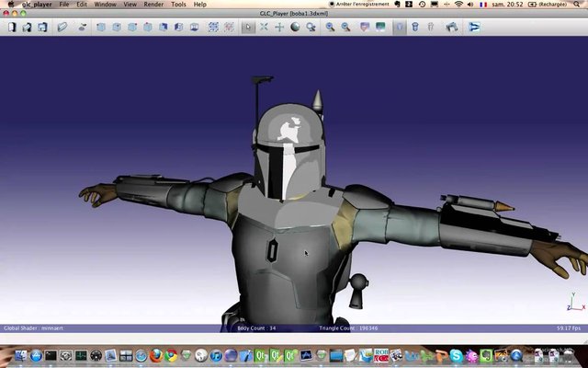588x368 pixels.
Task: Click the XYZ axis gizmo in the viewport
Action: (x=576, y=302)
